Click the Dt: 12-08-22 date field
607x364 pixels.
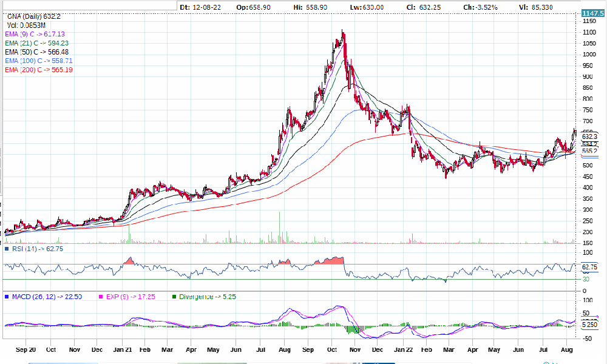pyautogui.click(x=200, y=7)
